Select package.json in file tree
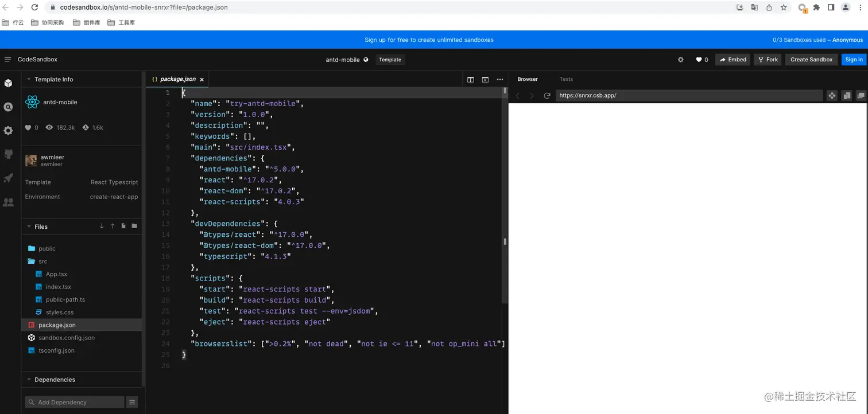This screenshot has height=414, width=868. pos(82,325)
